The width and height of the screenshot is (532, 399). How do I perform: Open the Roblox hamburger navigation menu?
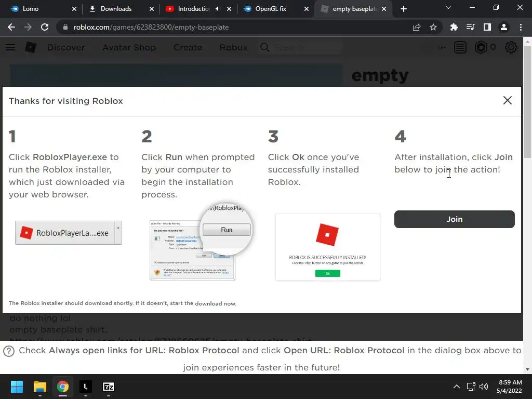click(x=10, y=47)
